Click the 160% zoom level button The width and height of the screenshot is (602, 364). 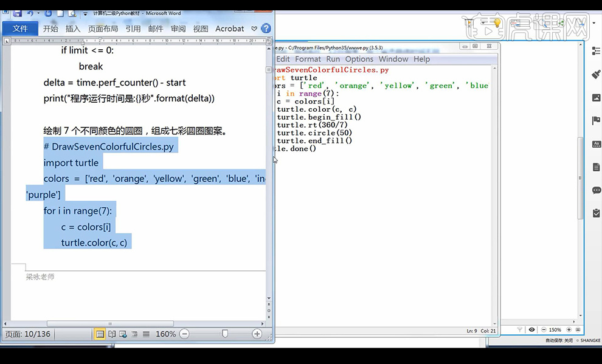point(165,334)
